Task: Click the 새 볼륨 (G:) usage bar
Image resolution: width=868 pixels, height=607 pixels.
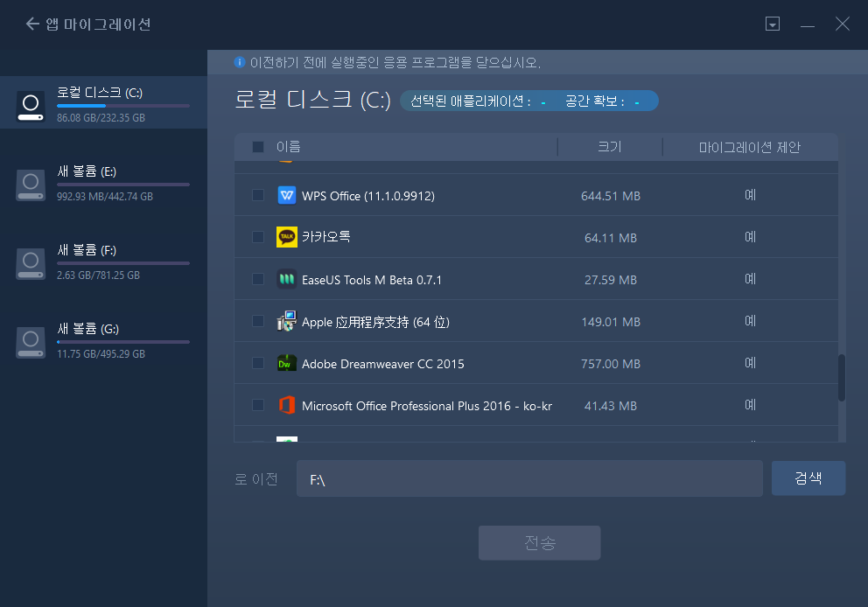Action: click(x=122, y=342)
